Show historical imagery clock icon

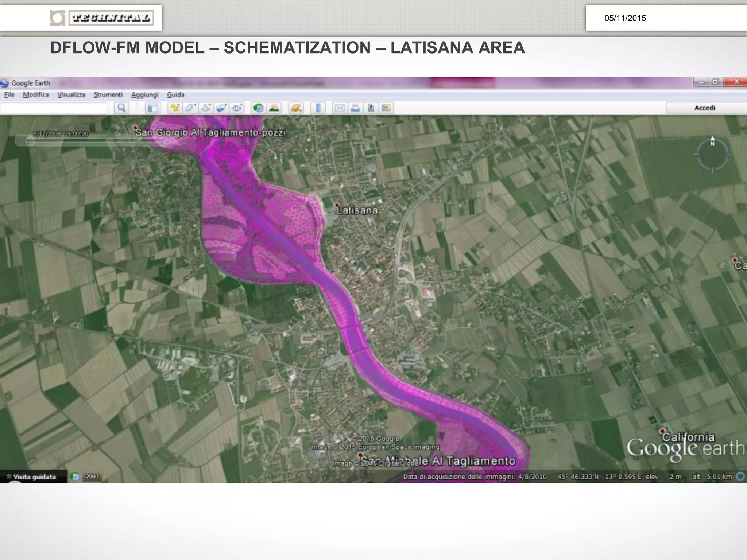259,108
